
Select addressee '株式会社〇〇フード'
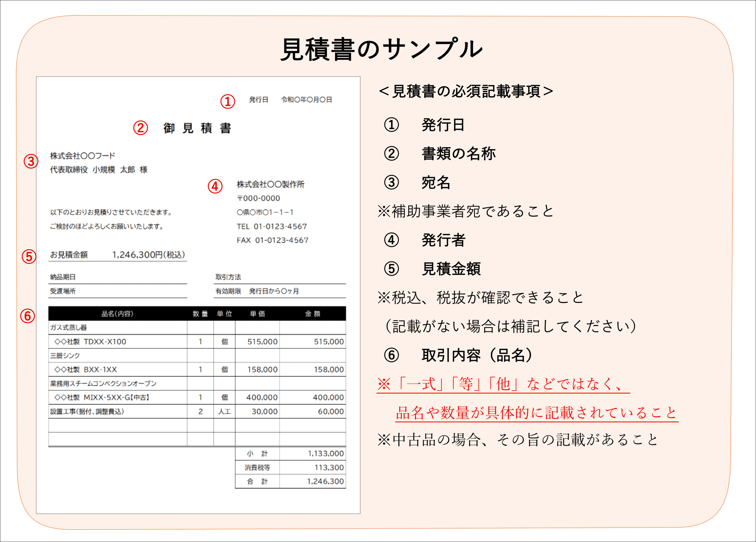82,155
